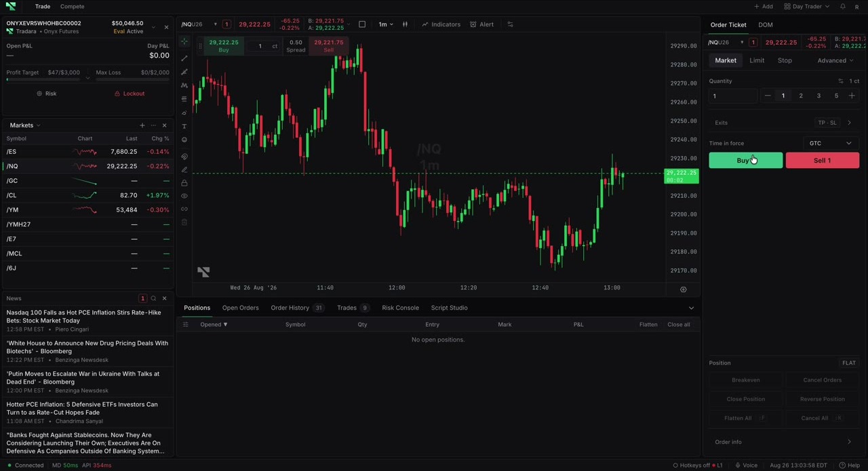Viewport: 868px width, 471px height.
Task: Open the Advanced order types dropdown
Action: (x=835, y=60)
